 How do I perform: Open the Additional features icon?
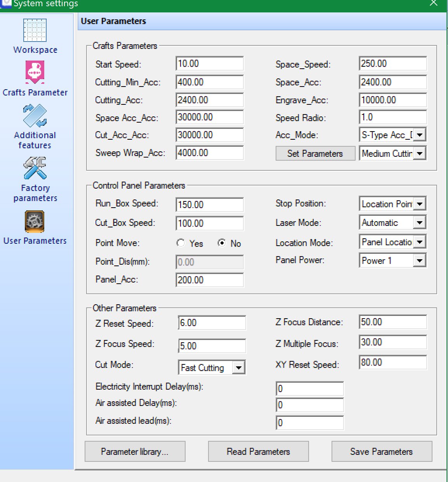35,116
